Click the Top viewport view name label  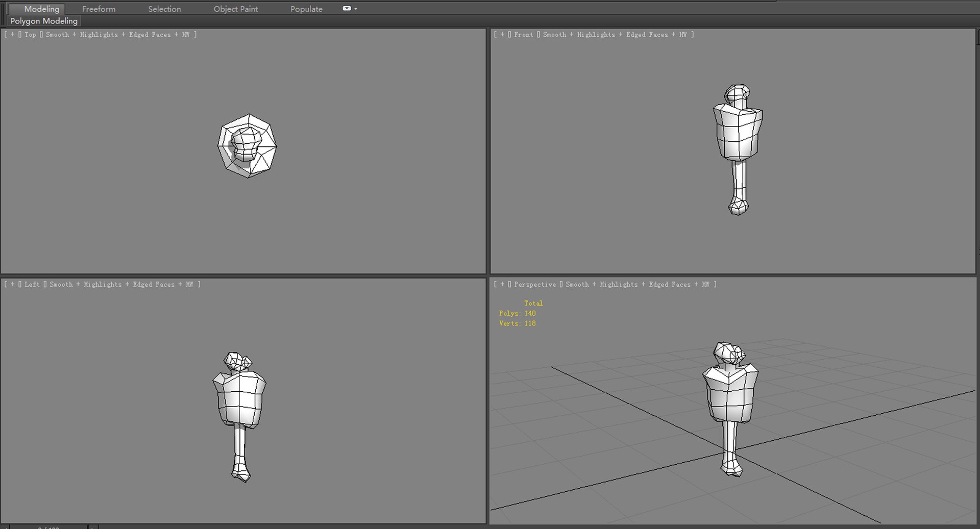(x=30, y=35)
